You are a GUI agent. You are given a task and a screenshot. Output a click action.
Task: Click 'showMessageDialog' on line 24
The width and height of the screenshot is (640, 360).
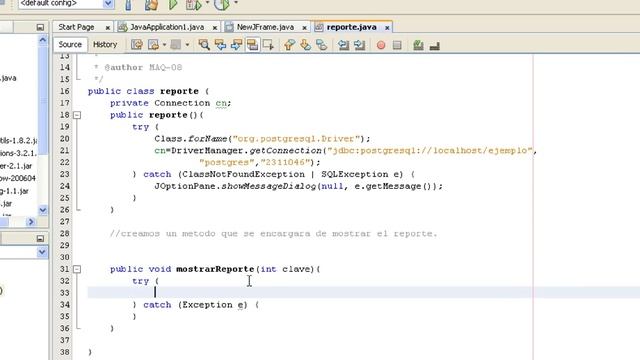pyautogui.click(x=269, y=186)
